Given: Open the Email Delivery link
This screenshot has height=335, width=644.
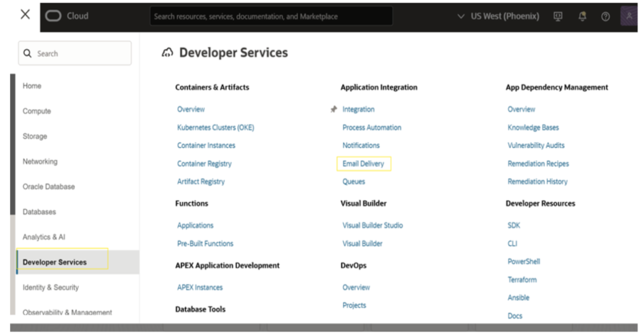Looking at the screenshot, I should coord(363,164).
